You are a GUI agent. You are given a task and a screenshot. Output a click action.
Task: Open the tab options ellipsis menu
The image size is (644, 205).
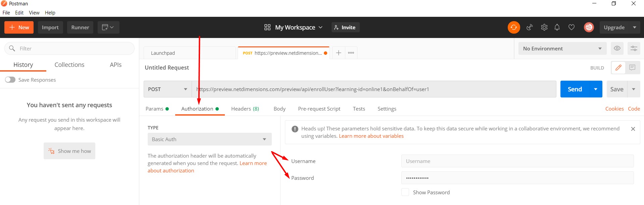click(x=351, y=53)
